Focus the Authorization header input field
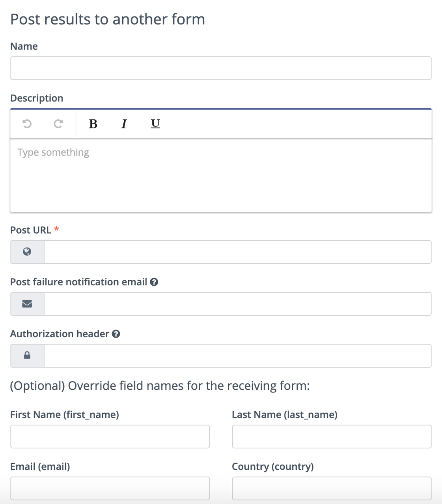 (237, 356)
